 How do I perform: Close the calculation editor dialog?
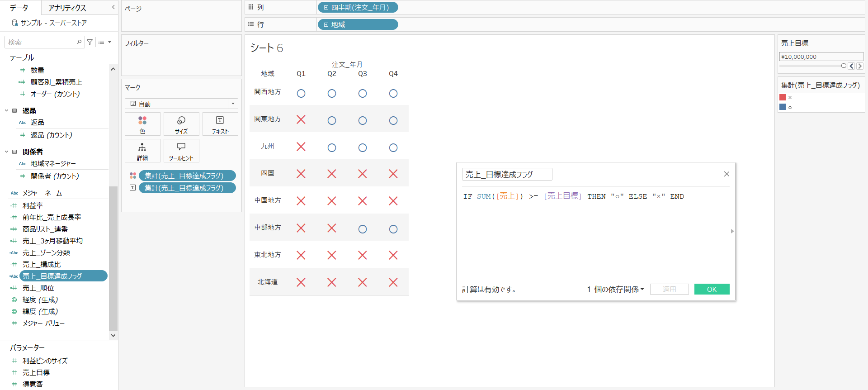click(x=726, y=174)
